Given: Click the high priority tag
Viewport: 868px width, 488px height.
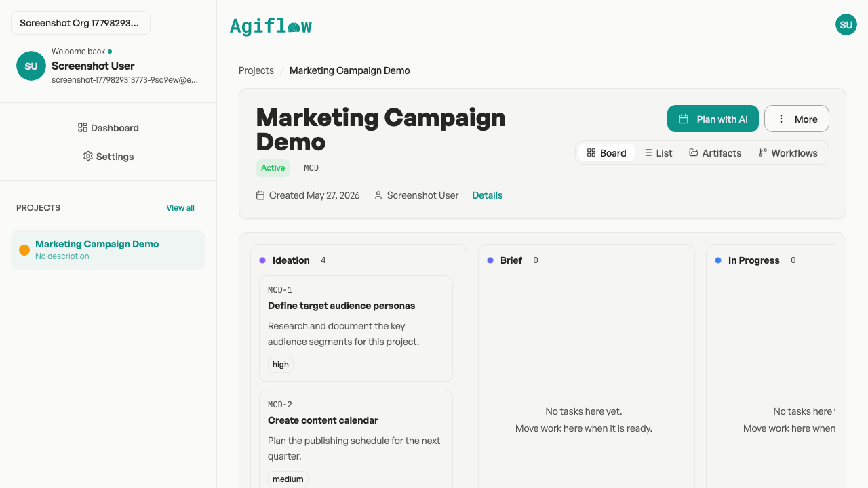Looking at the screenshot, I should [x=281, y=365].
